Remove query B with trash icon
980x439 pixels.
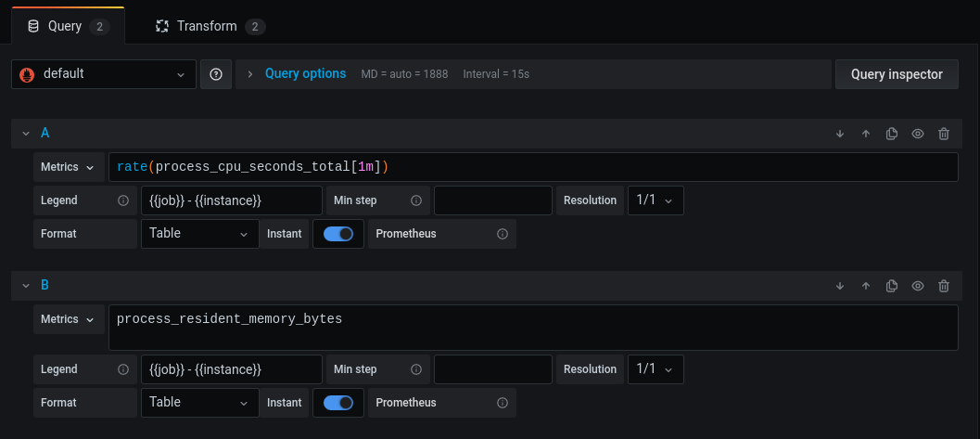click(944, 286)
